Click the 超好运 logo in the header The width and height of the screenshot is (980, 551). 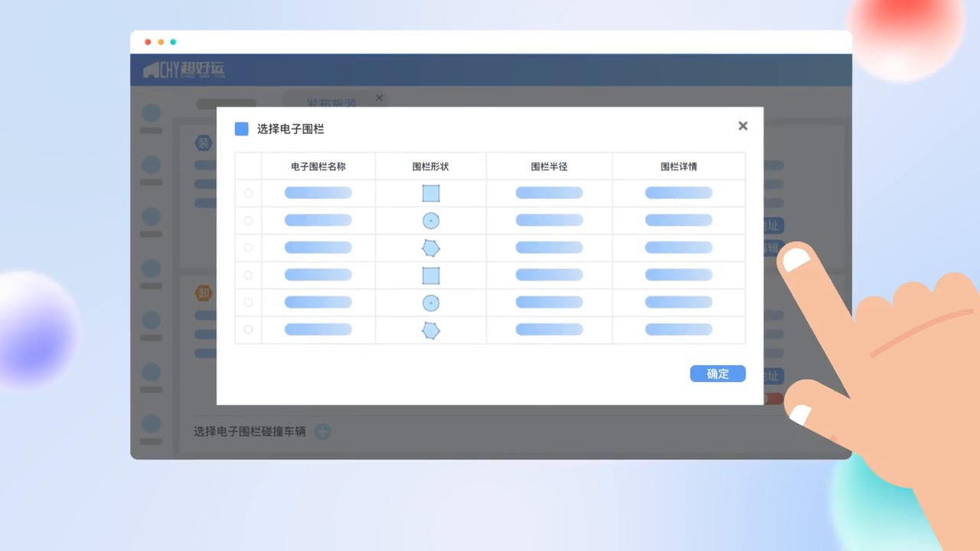point(184,70)
